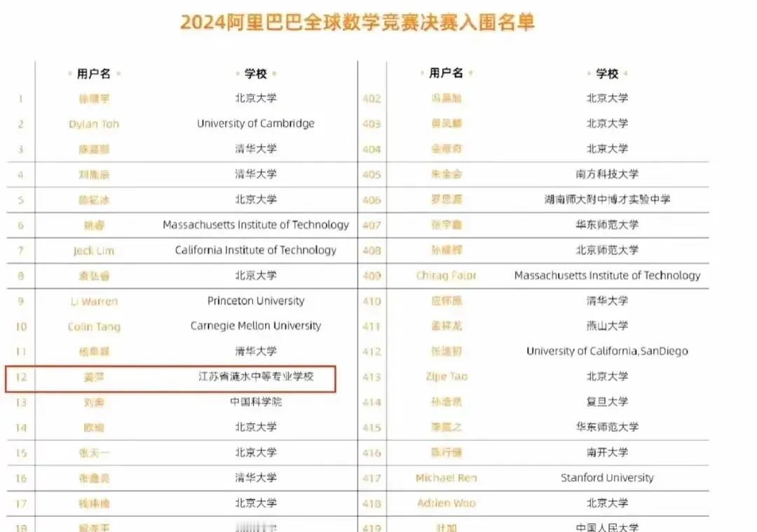
Task: Click the title 2024阿里巴巴全球数学竞赛决赛入围名单
Action: coord(357,22)
